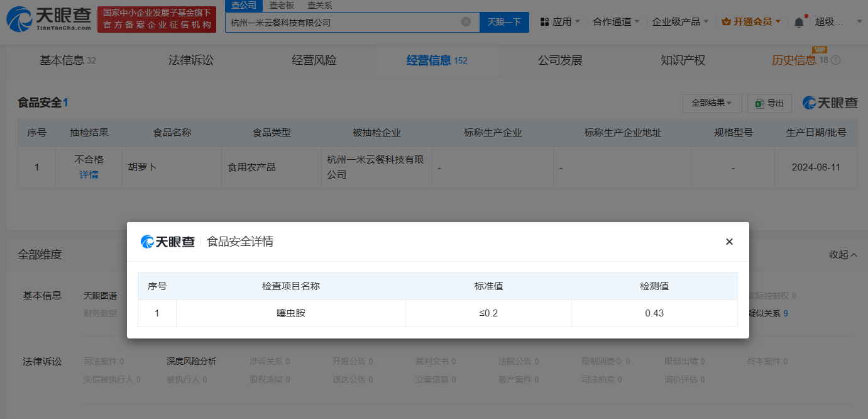The height and width of the screenshot is (419, 868).
Task: Open the 超级 user account dropdown
Action: (x=838, y=22)
